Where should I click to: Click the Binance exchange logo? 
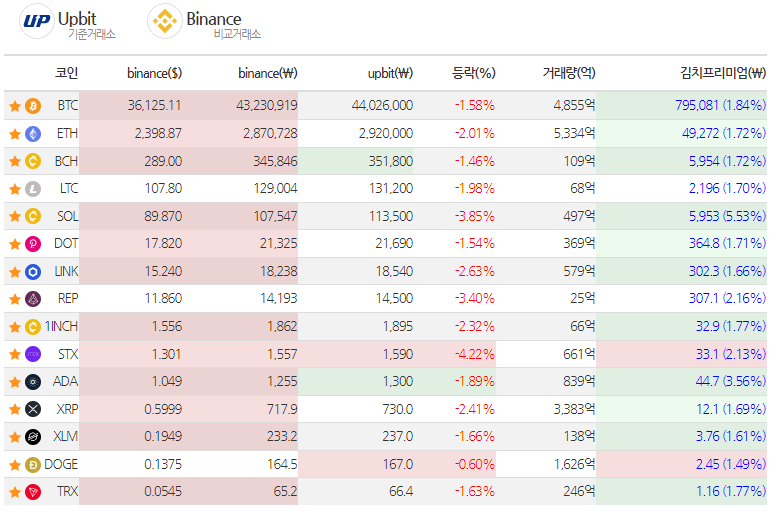tap(165, 21)
